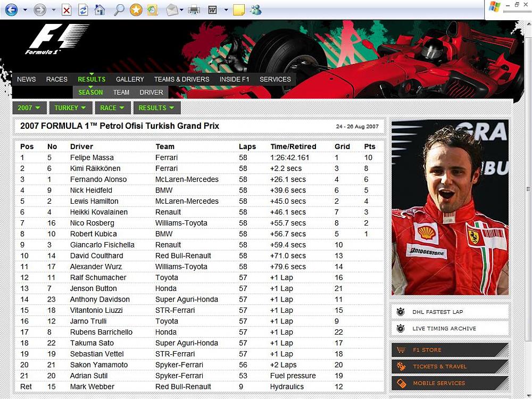The height and width of the screenshot is (399, 532).
Task: Click the Formula 1 logo
Action: (48, 40)
